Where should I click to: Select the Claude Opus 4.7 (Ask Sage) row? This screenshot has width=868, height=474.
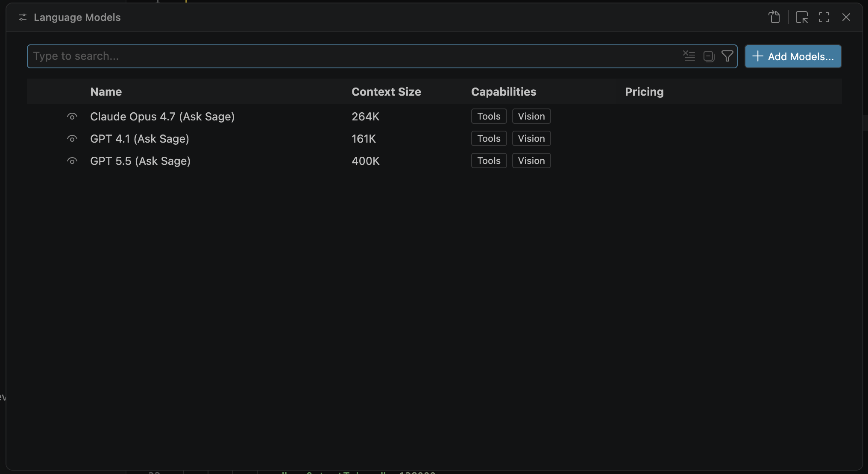(x=434, y=116)
